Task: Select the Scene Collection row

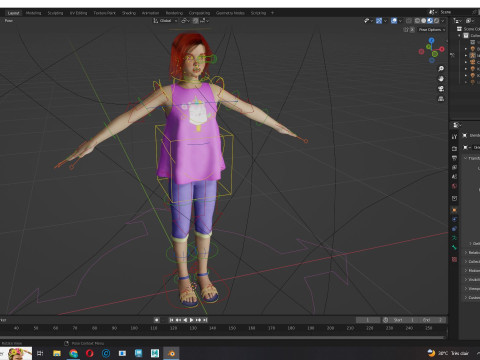Action: click(x=468, y=29)
